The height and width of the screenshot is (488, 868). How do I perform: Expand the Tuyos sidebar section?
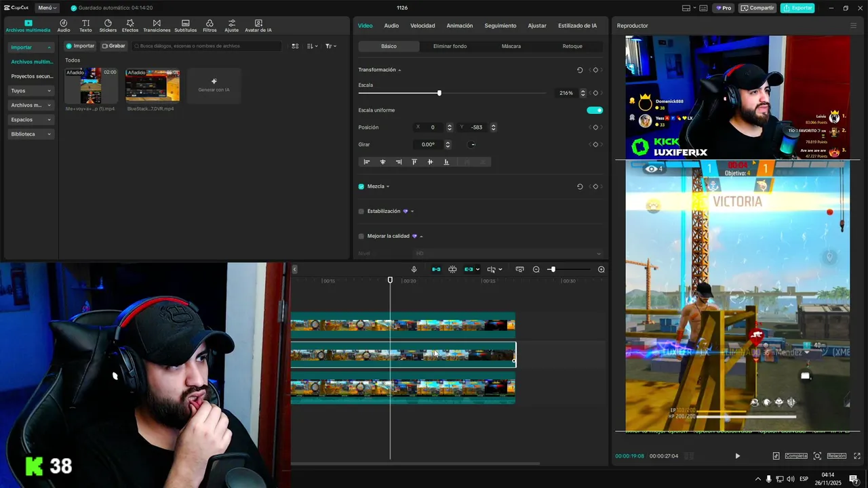[x=31, y=90]
